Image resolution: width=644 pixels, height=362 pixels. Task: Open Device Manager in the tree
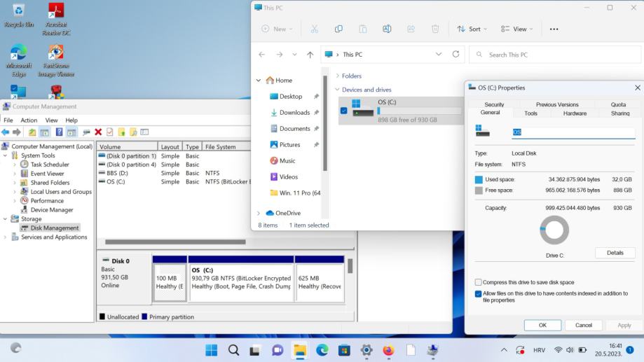coord(51,209)
